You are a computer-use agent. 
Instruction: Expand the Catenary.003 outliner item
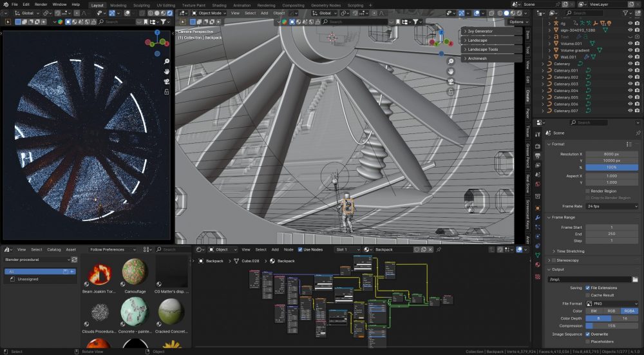coord(544,84)
